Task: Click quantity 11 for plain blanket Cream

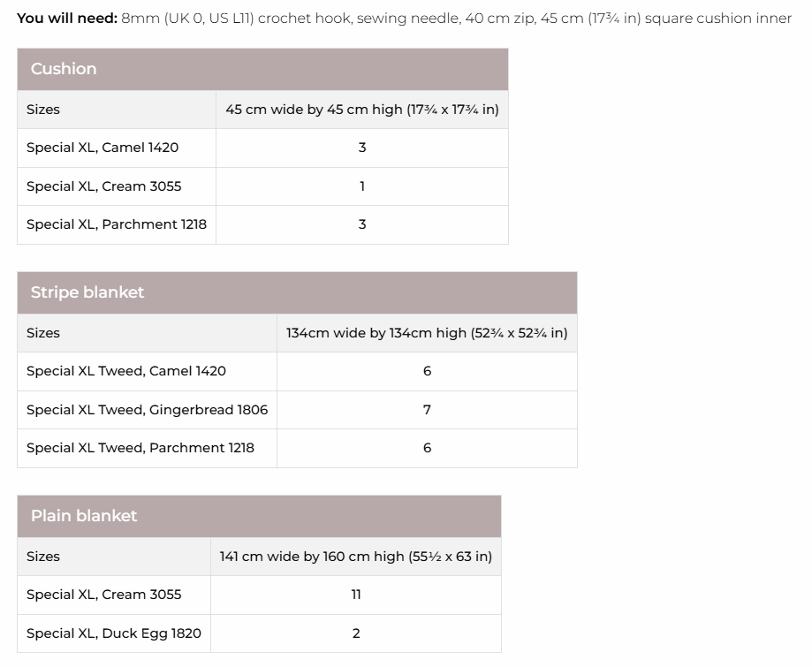Action: click(355, 595)
